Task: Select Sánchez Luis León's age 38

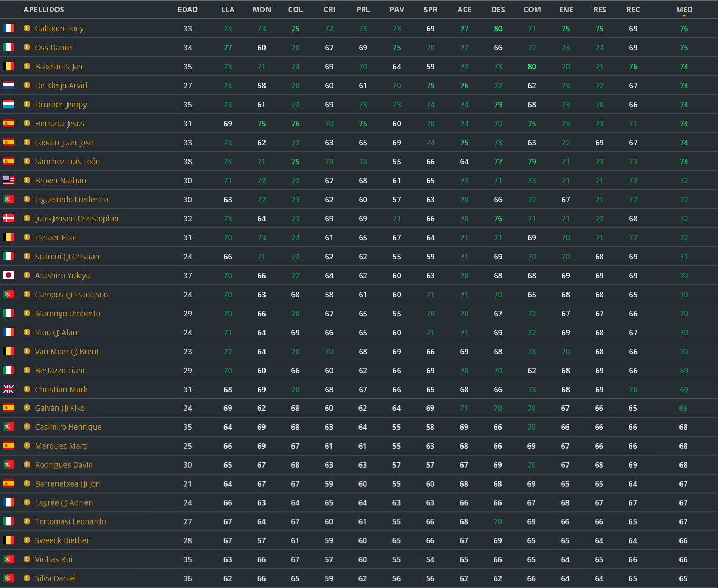Action: pyautogui.click(x=188, y=162)
